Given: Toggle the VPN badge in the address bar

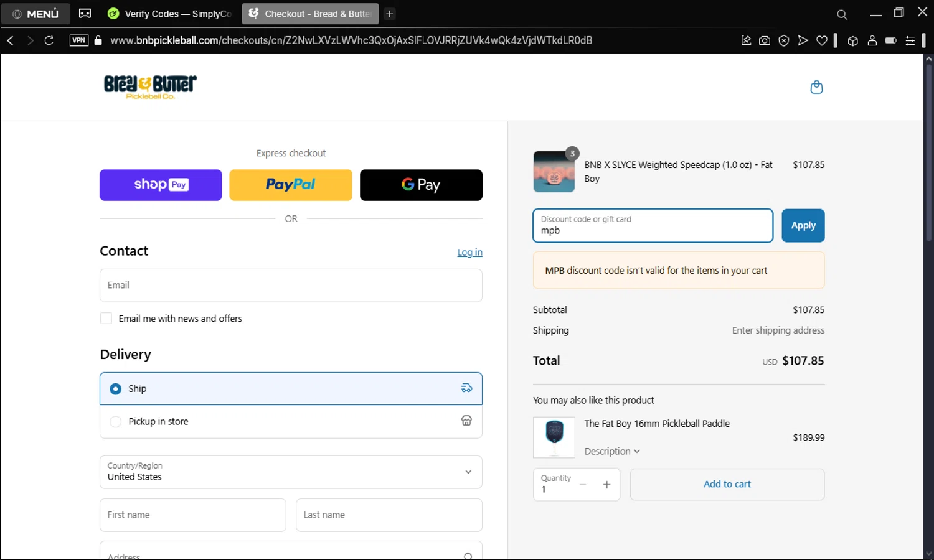Looking at the screenshot, I should point(79,40).
